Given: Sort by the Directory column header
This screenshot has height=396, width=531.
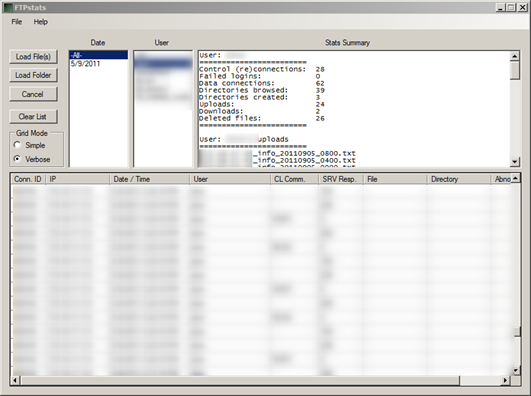Looking at the screenshot, I should coord(459,179).
